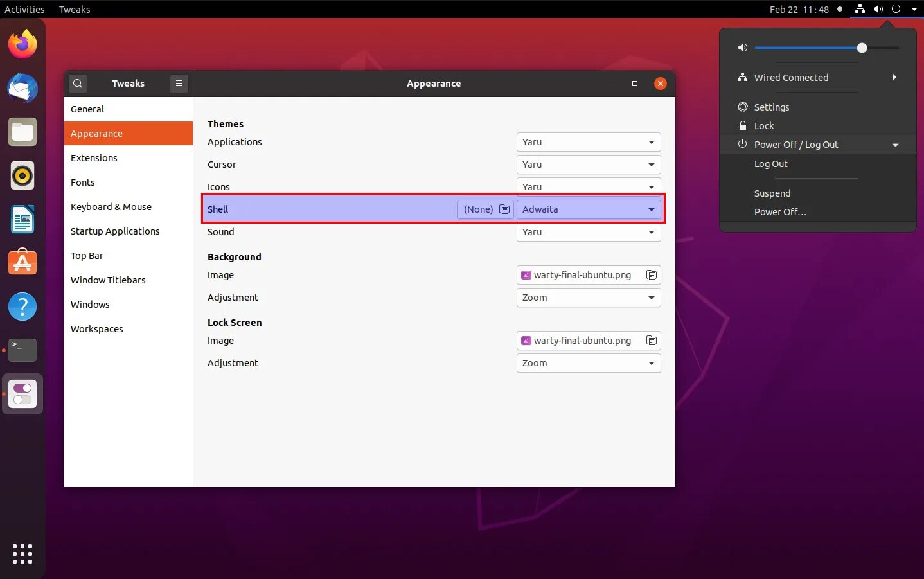This screenshot has width=924, height=579.
Task: Launch Firefox from the dock
Action: (22, 44)
